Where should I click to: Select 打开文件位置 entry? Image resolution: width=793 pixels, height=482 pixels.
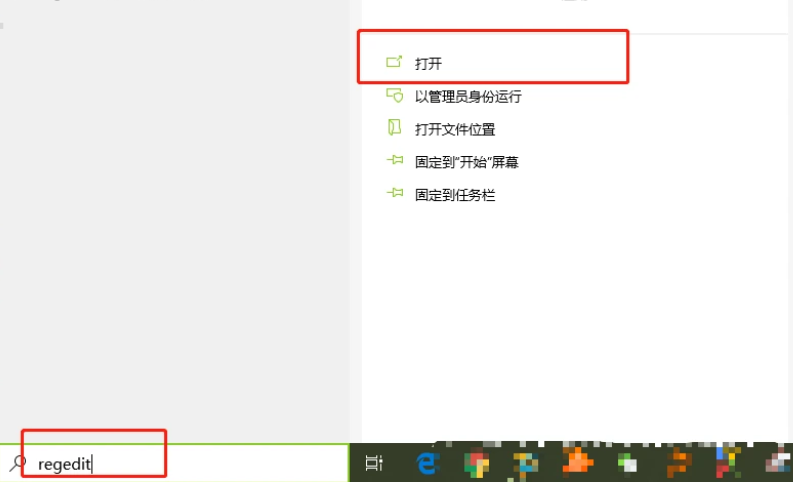pyautogui.click(x=455, y=129)
